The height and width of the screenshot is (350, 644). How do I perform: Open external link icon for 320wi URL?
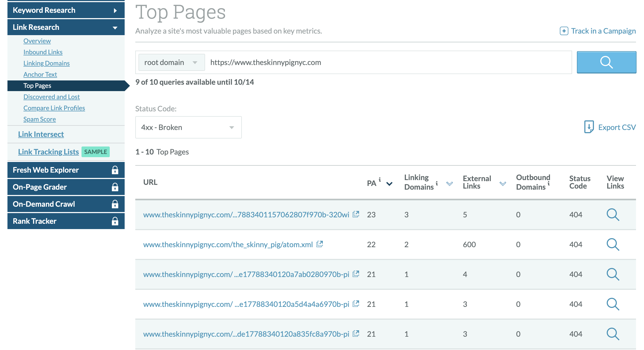pyautogui.click(x=356, y=214)
